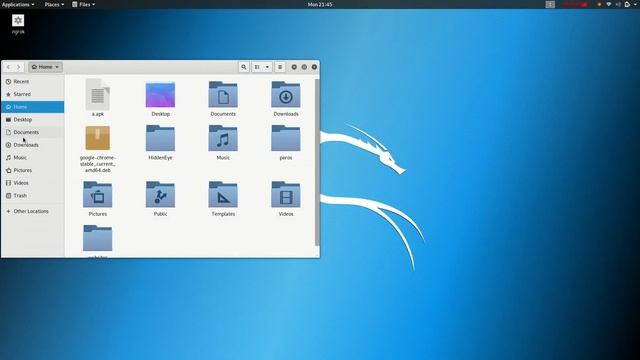Open the Pictures folder in file grid

(98, 195)
